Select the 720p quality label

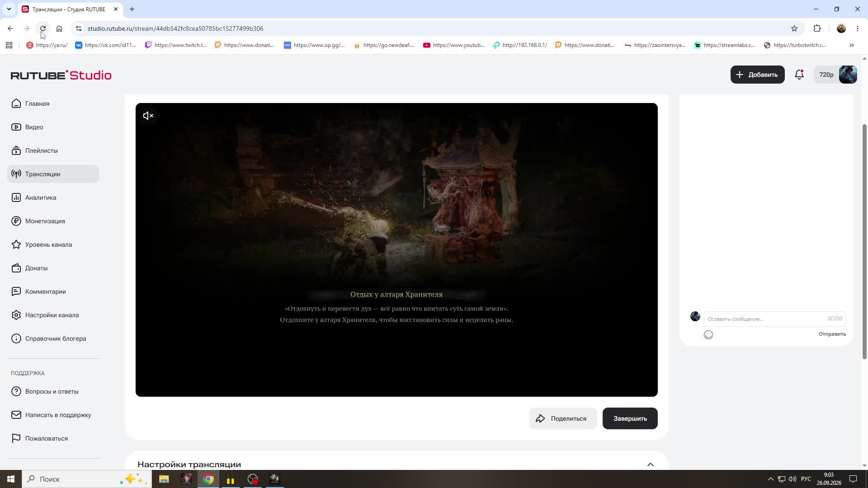pyautogui.click(x=826, y=75)
